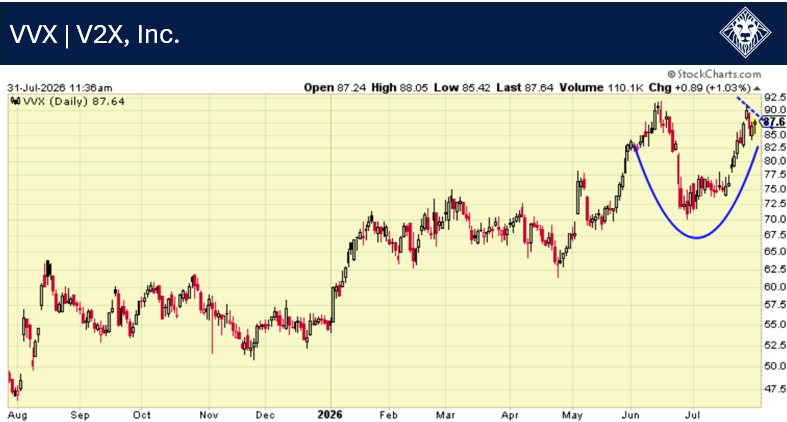Screen dimensions: 787x422
Task: Click the candlestick icon beside VVX (Daily)
Action: (x=15, y=101)
